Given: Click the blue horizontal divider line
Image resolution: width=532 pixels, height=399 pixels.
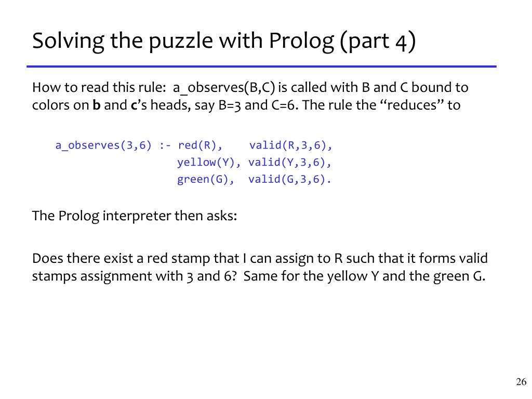Looking at the screenshot, I should click(261, 66).
